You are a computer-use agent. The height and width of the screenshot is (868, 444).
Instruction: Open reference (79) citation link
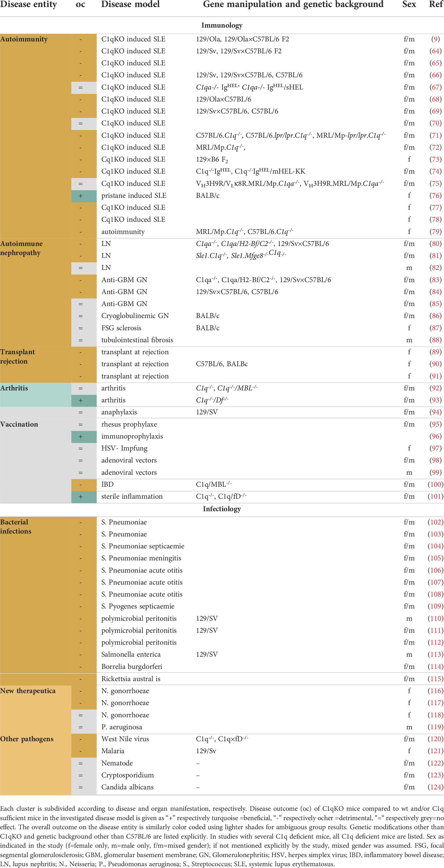[435, 232]
